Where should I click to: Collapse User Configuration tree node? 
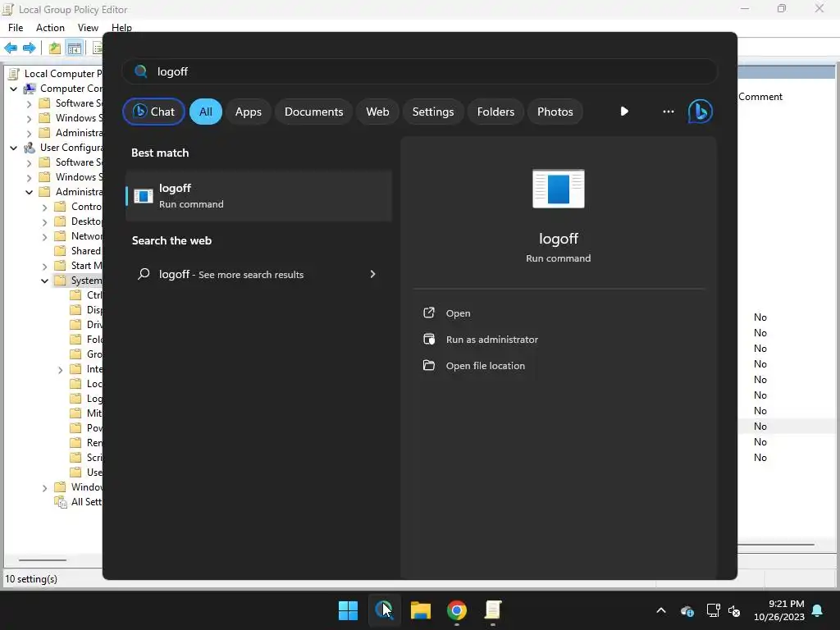pos(13,148)
